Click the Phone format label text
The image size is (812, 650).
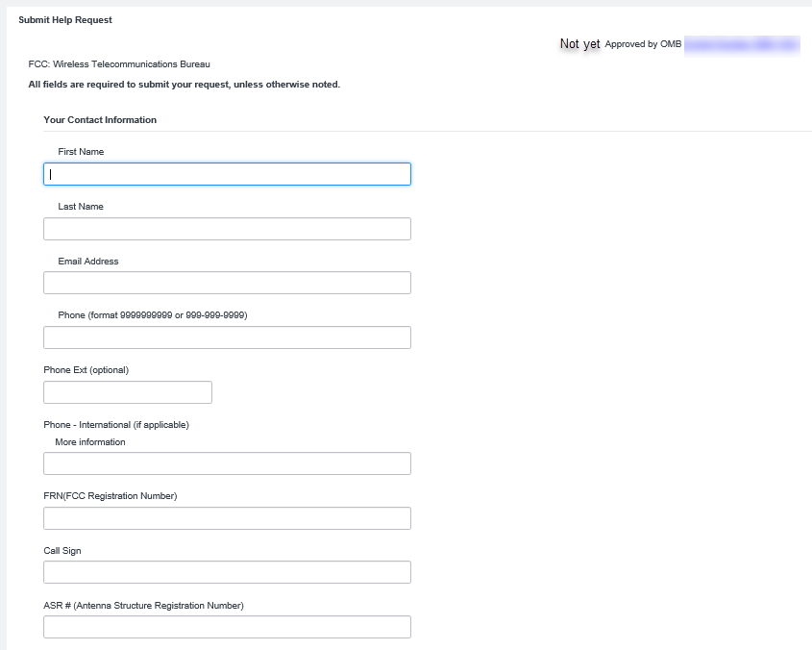[x=153, y=315]
